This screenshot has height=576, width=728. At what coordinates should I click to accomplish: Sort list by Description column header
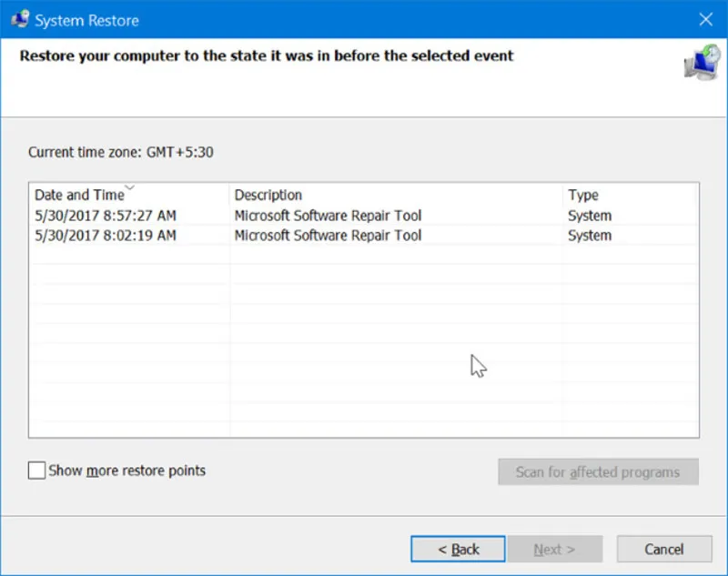tap(268, 196)
